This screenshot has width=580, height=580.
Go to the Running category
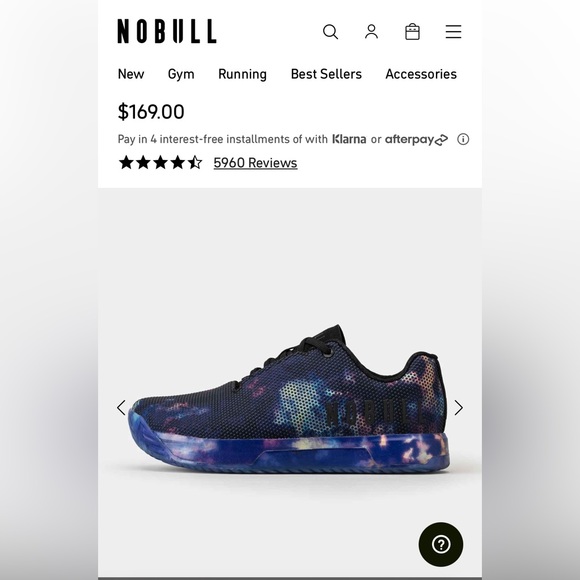[242, 74]
